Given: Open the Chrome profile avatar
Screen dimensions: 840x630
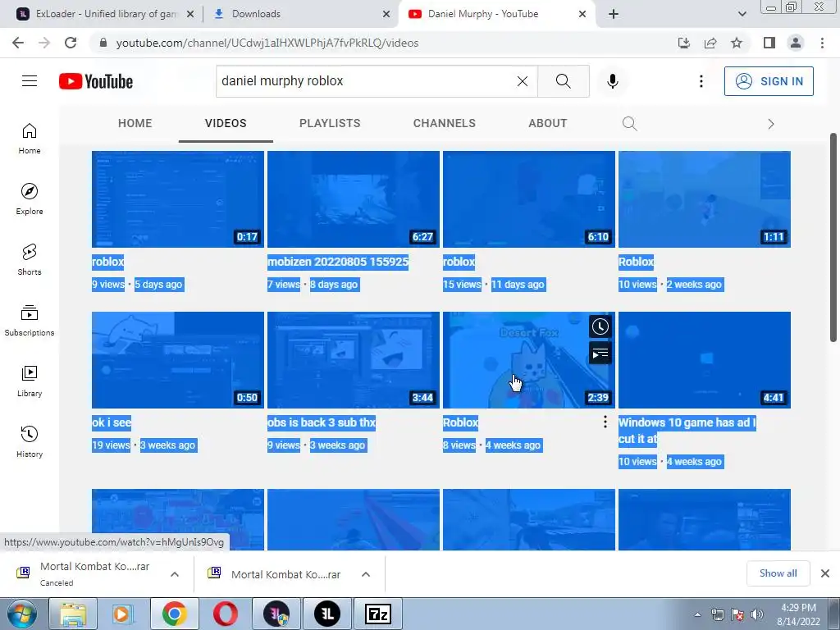Looking at the screenshot, I should [796, 43].
